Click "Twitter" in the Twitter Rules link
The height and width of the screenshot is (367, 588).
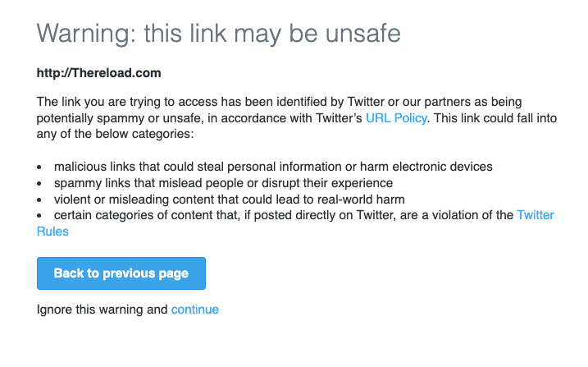coord(535,215)
